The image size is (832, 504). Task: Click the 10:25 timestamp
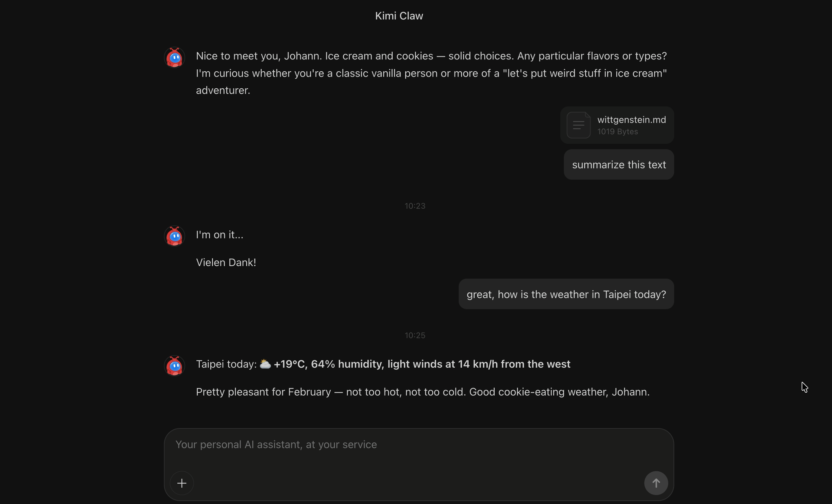(415, 336)
